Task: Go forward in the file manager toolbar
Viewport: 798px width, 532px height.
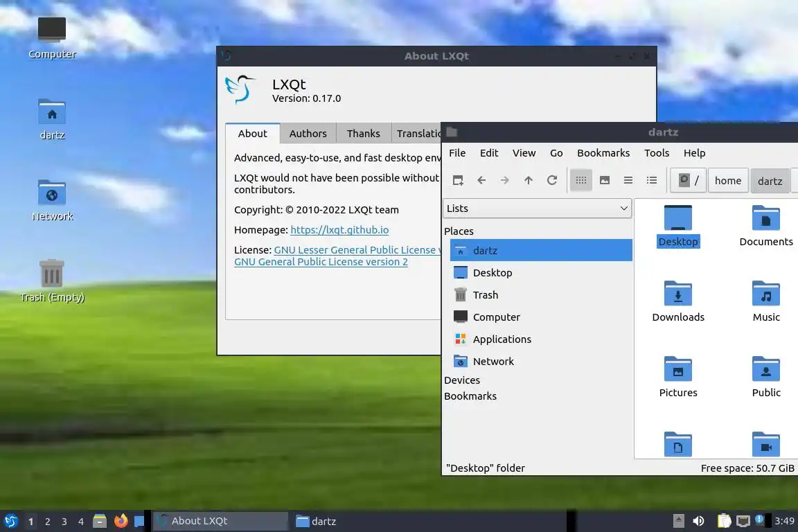Action: (x=504, y=180)
